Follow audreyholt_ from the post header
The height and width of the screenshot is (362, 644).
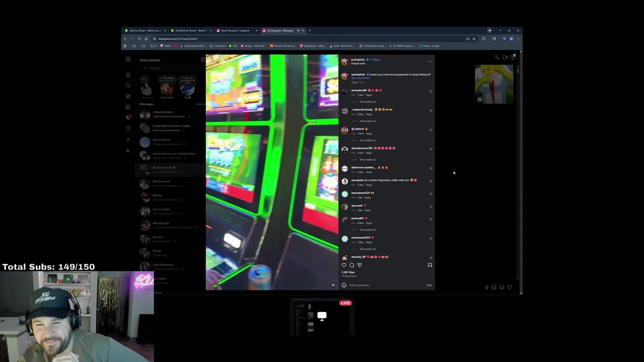pos(376,59)
